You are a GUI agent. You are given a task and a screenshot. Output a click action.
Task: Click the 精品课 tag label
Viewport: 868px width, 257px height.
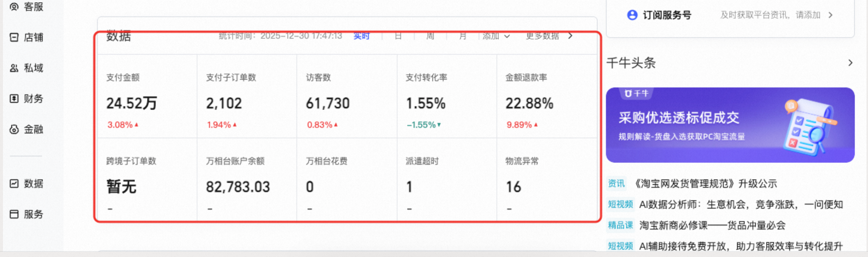coord(620,225)
